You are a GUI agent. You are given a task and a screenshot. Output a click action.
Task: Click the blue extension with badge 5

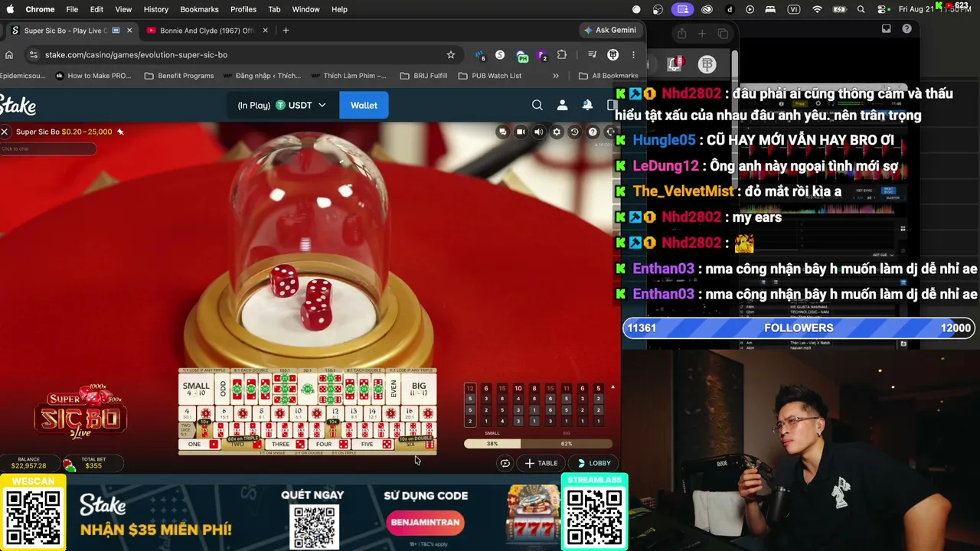coord(480,55)
